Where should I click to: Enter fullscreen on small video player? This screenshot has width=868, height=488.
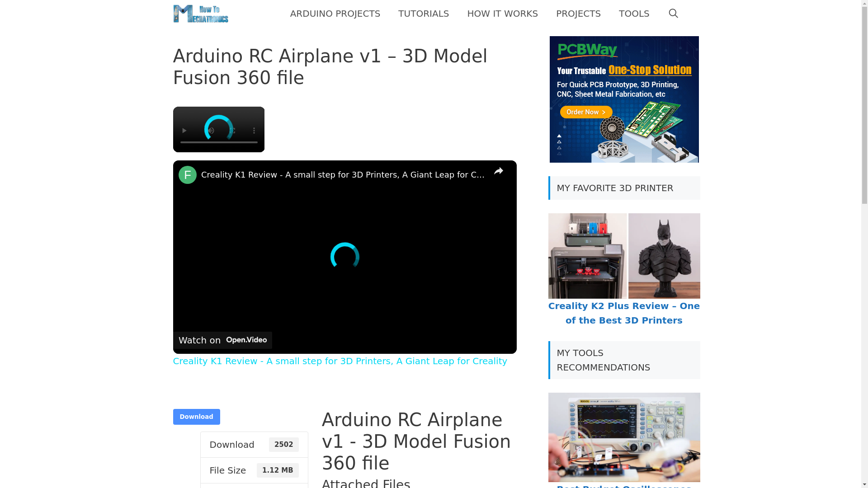point(232,131)
